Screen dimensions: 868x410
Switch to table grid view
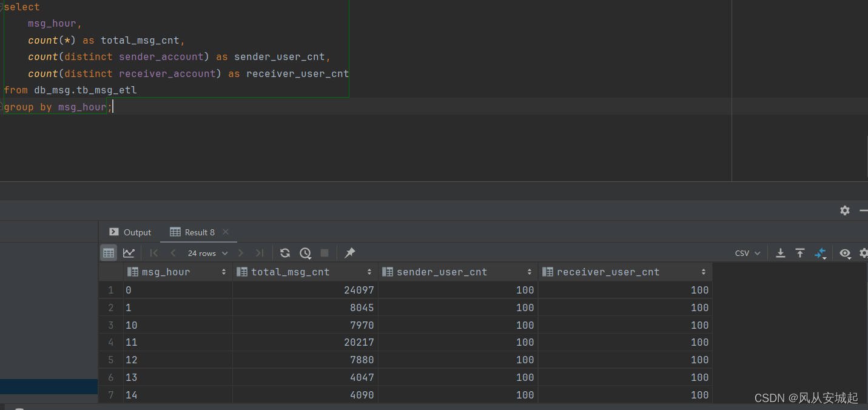[109, 253]
